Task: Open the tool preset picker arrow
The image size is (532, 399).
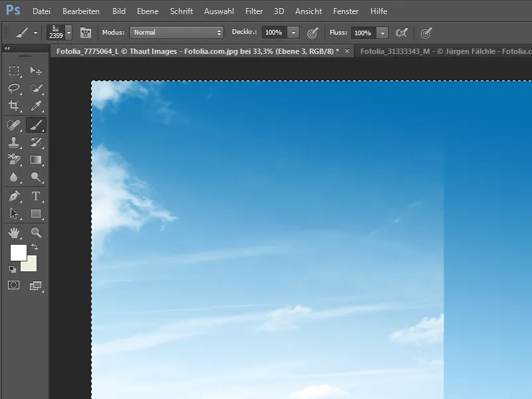Action: click(x=35, y=33)
